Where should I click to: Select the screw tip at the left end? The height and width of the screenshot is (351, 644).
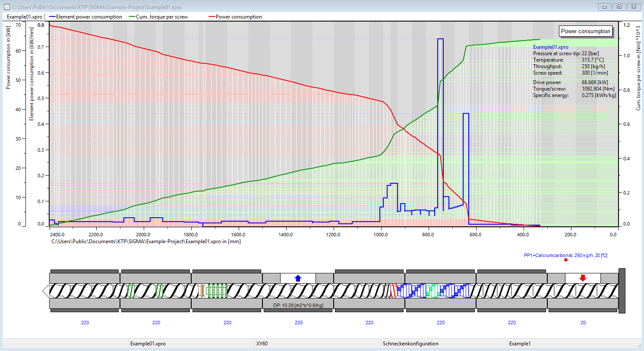click(x=46, y=291)
